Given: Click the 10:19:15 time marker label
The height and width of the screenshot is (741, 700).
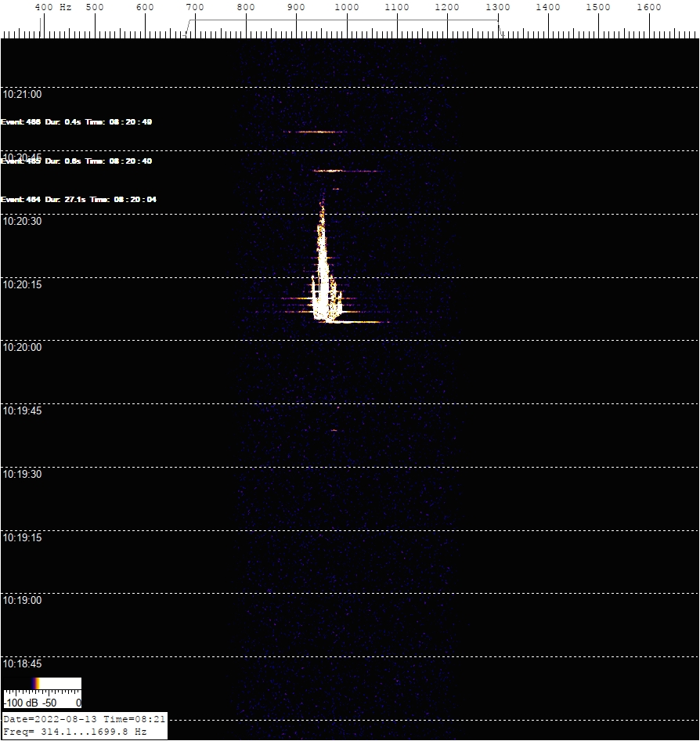Looking at the screenshot, I should pyautogui.click(x=22, y=538).
